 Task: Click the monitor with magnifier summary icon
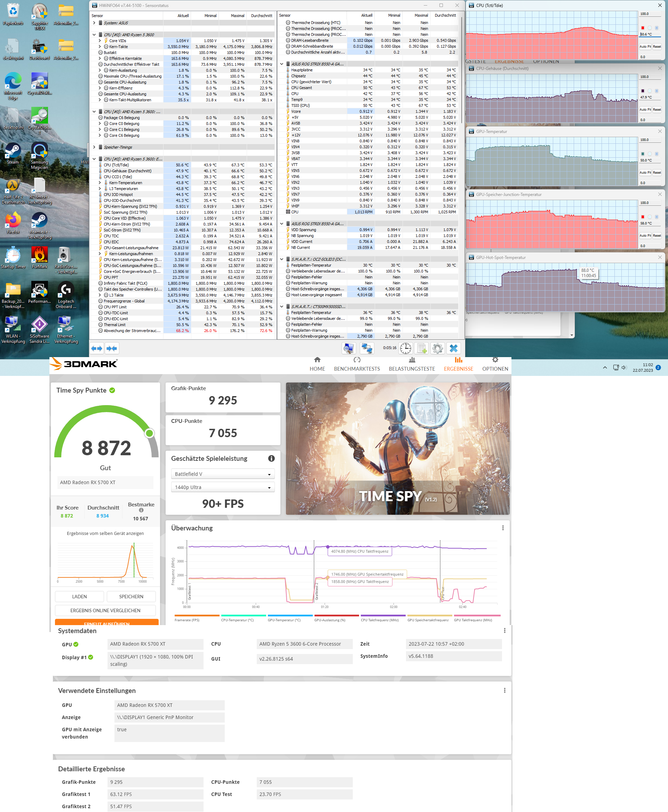tap(349, 348)
